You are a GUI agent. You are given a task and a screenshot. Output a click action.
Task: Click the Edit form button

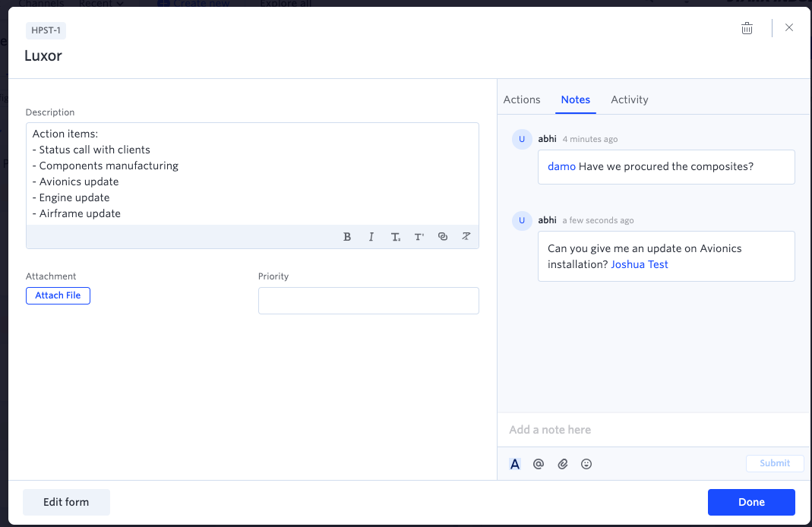coord(66,502)
